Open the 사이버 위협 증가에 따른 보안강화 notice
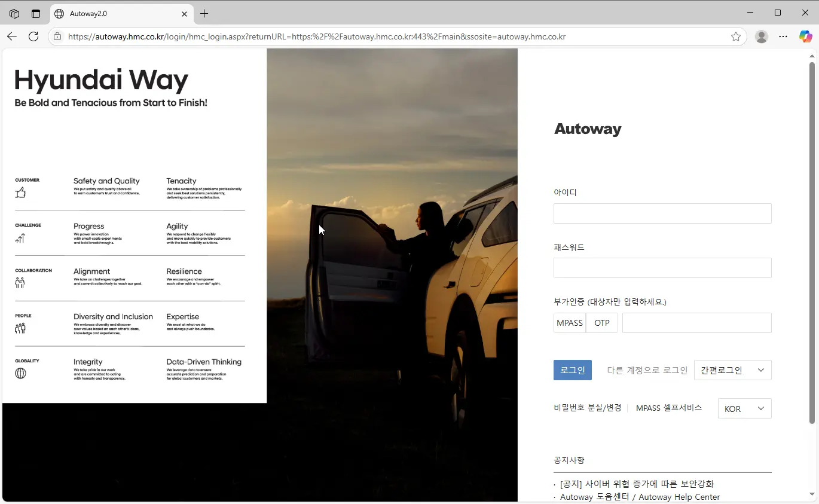This screenshot has width=819, height=504. tap(637, 484)
